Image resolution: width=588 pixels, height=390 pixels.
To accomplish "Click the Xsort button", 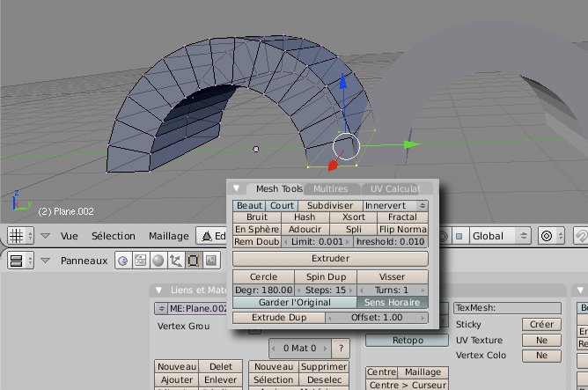I will (x=353, y=217).
